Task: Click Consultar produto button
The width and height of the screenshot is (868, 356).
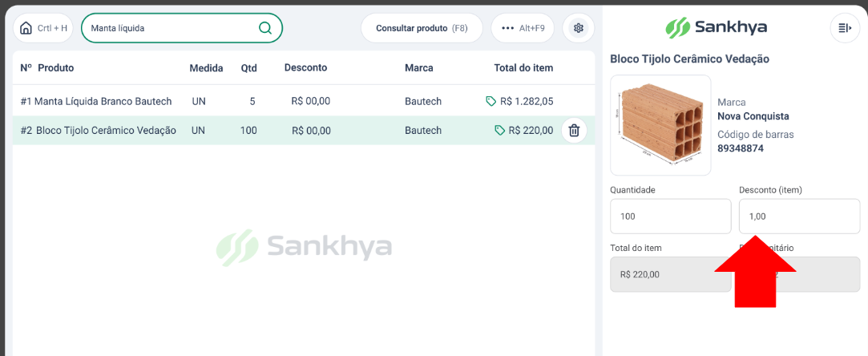Action: click(422, 28)
